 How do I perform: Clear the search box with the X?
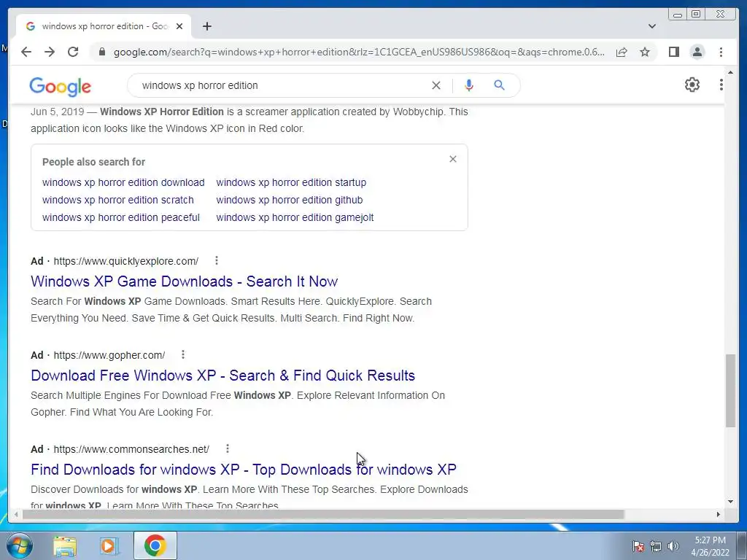[x=436, y=85]
